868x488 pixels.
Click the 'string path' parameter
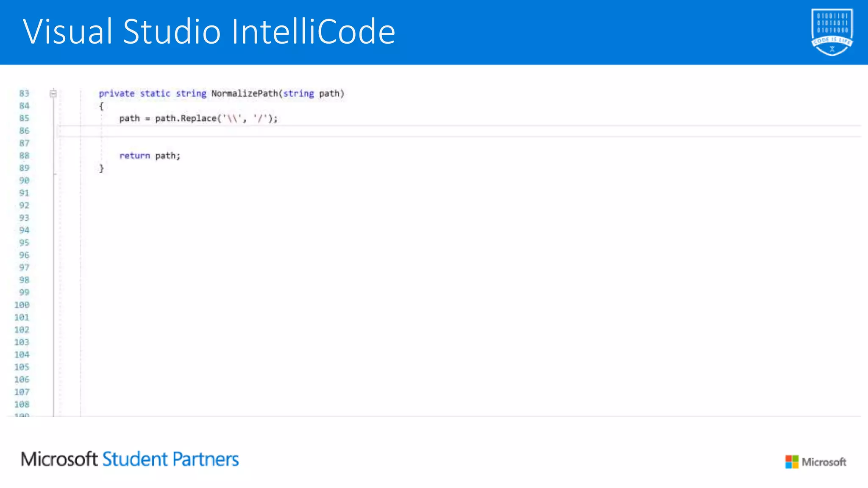pos(312,94)
